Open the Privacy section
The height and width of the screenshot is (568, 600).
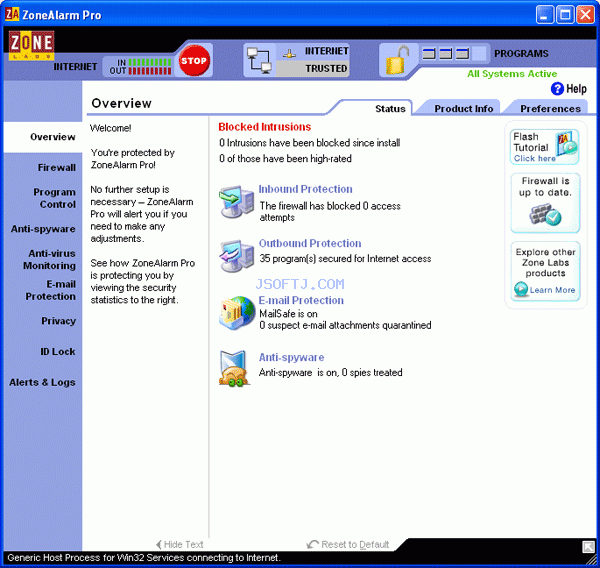[59, 321]
